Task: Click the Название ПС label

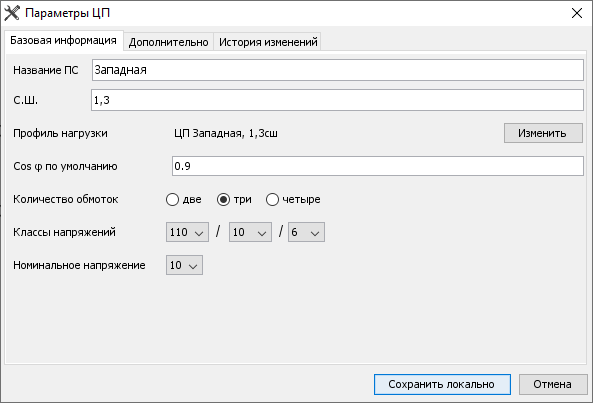Action: [x=46, y=70]
